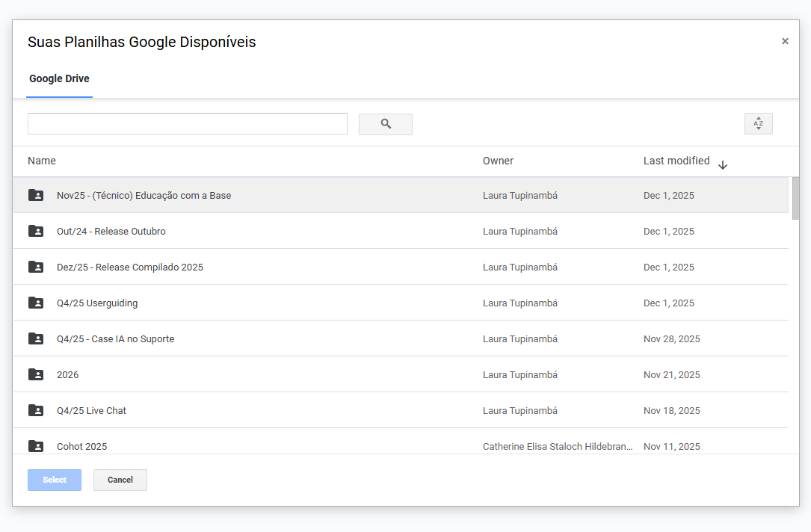The width and height of the screenshot is (811, 532).
Task: Click shared folder icon beside Q4/25 Userguiding
Action: 36,303
